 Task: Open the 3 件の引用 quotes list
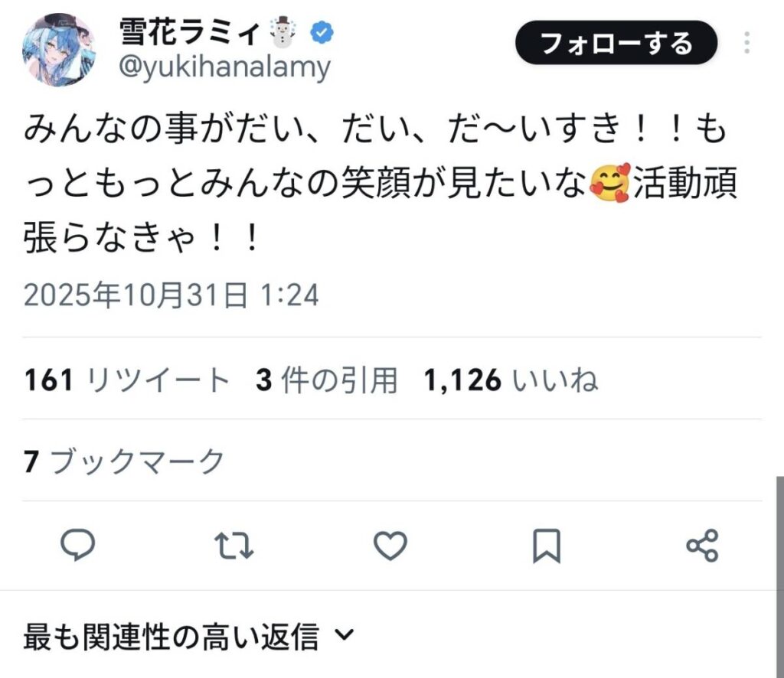pyautogui.click(x=327, y=380)
